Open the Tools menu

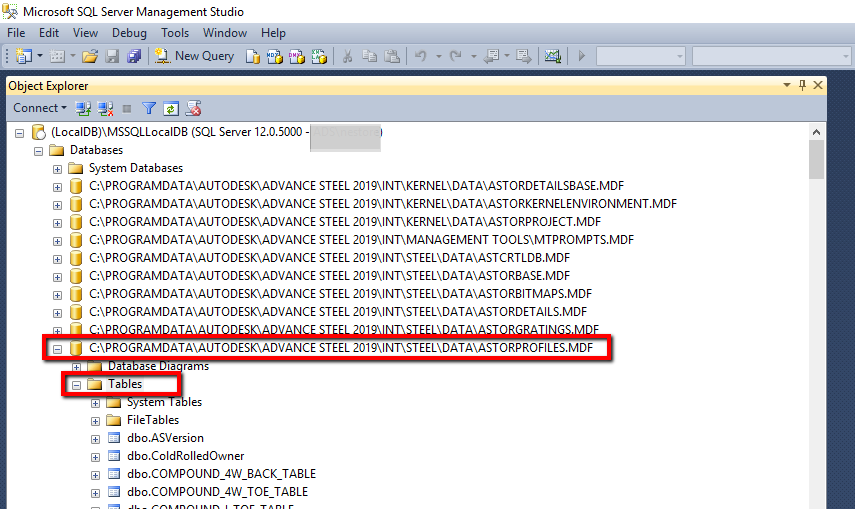click(174, 33)
